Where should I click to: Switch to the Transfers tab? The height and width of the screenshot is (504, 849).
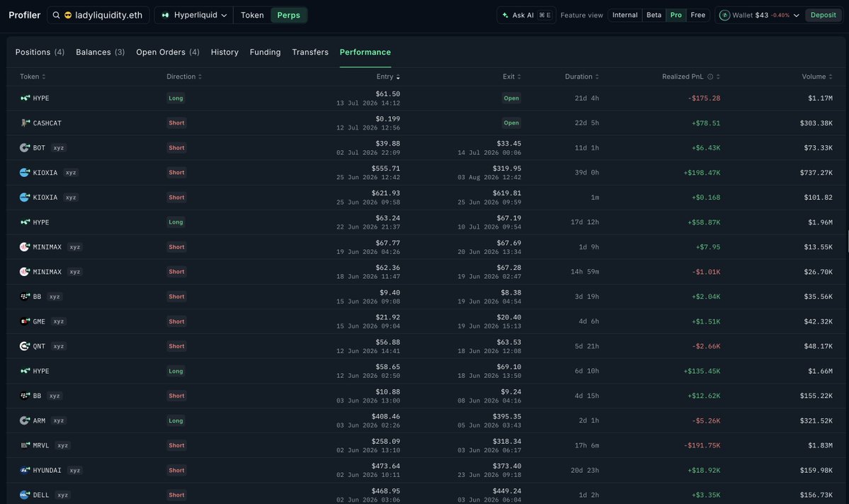click(x=310, y=52)
